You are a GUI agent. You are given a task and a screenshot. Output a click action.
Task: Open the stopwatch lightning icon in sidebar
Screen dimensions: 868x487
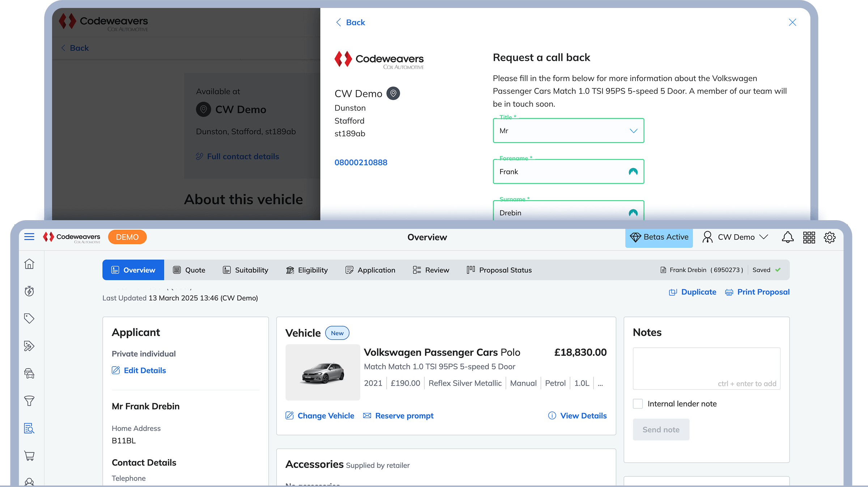[x=29, y=291]
